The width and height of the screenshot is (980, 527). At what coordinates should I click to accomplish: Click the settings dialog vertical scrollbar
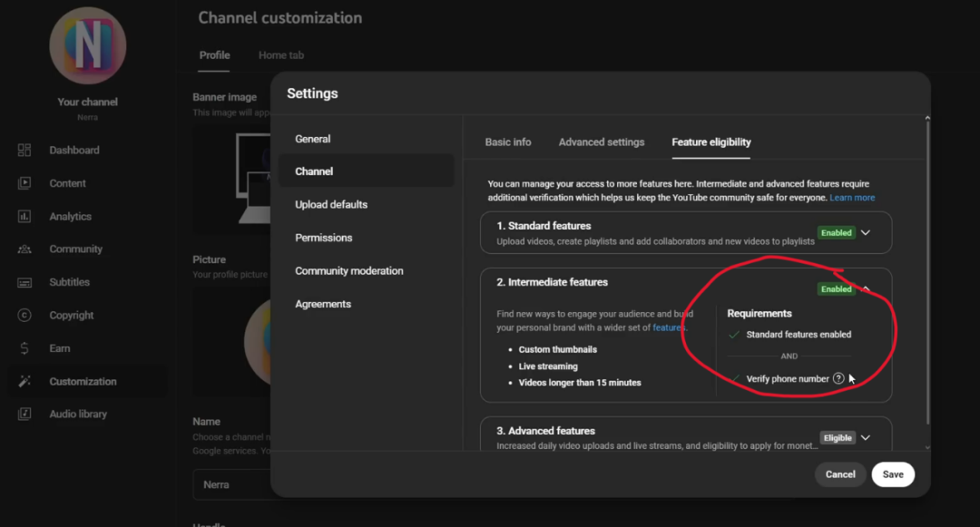[x=927, y=271]
